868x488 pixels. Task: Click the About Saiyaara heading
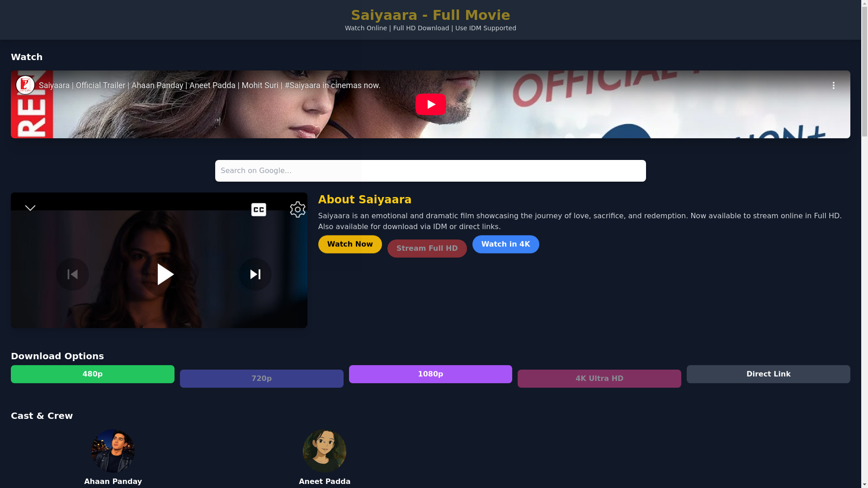click(365, 200)
